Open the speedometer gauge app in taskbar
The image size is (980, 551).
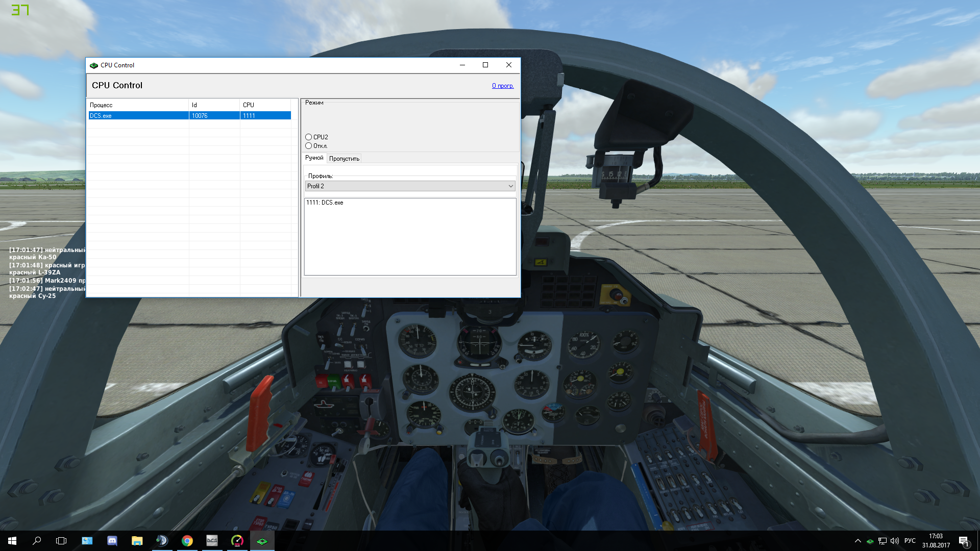pos(237,541)
